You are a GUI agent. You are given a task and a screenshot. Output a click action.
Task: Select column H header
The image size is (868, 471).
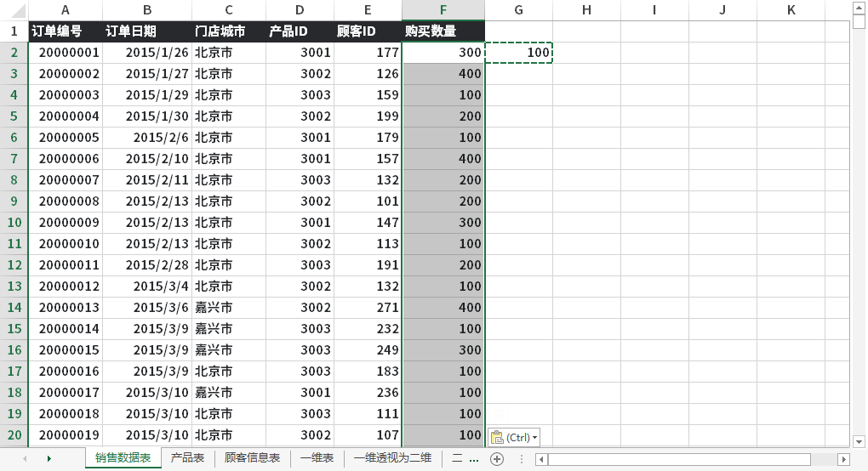587,10
